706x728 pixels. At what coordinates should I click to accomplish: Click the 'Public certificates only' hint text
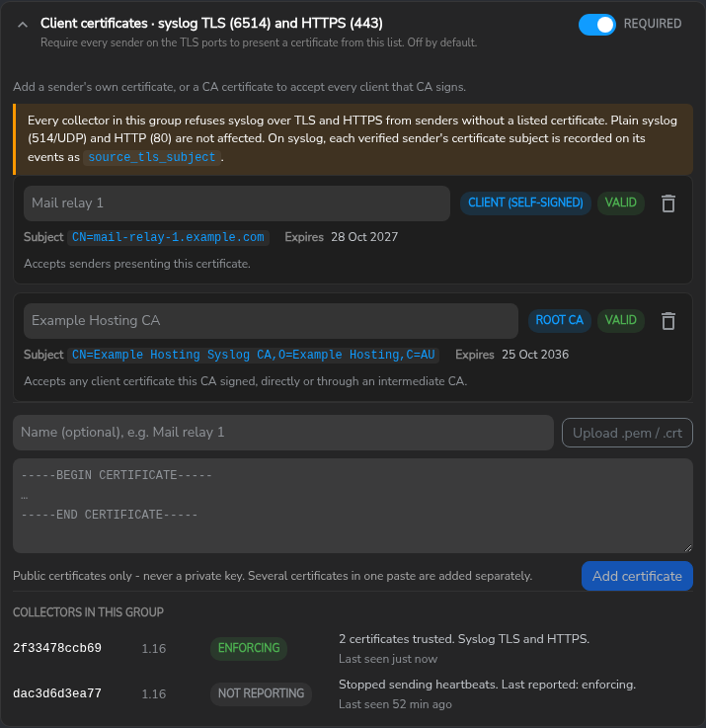[x=273, y=576]
